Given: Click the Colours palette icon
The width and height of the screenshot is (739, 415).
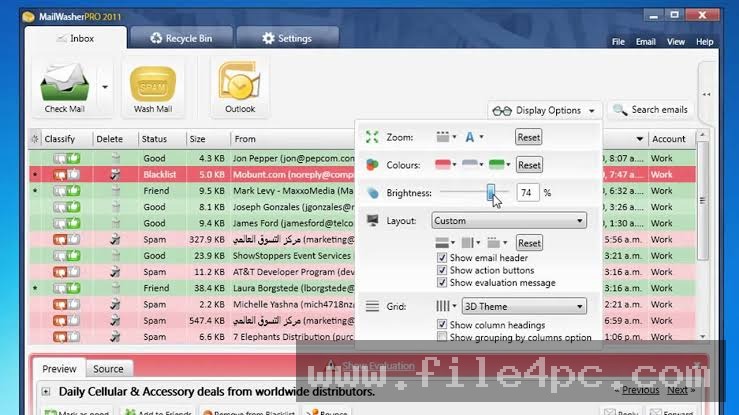Looking at the screenshot, I should (372, 165).
